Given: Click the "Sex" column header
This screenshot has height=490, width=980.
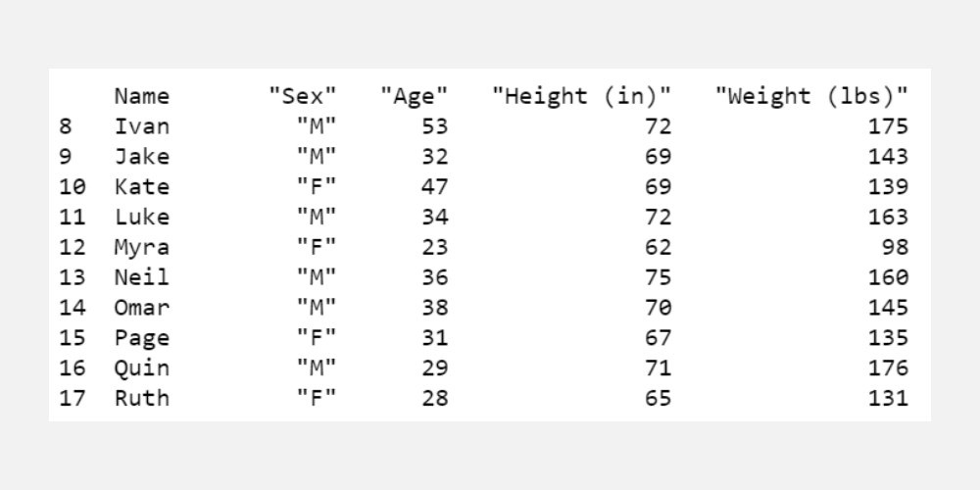Looking at the screenshot, I should (x=303, y=96).
